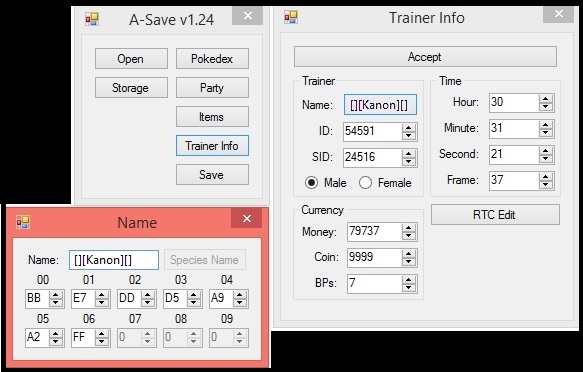Click the trainer Name field in Trainer Info
Viewport: 583px width, 372px height.
click(380, 105)
